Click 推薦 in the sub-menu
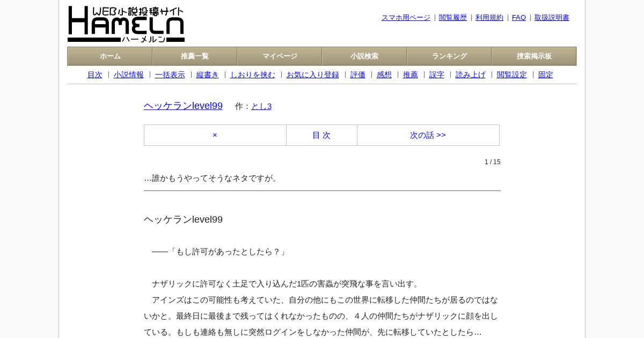Viewport: 644px width, 338px height. tap(411, 75)
